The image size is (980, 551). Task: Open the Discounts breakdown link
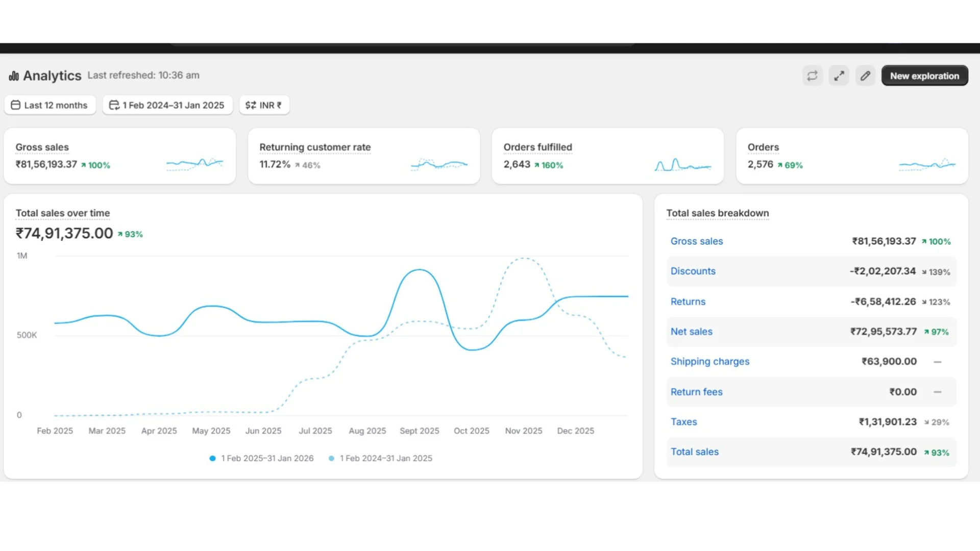pyautogui.click(x=693, y=271)
